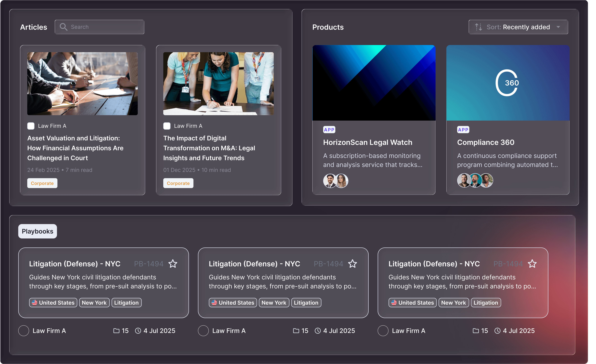
Task: Select the Playbooks tab
Action: (37, 231)
